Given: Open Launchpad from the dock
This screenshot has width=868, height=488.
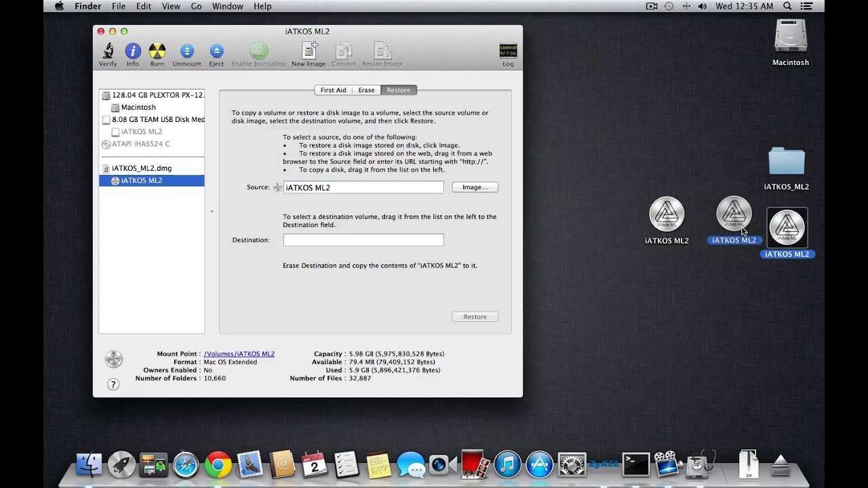Looking at the screenshot, I should pyautogui.click(x=121, y=464).
